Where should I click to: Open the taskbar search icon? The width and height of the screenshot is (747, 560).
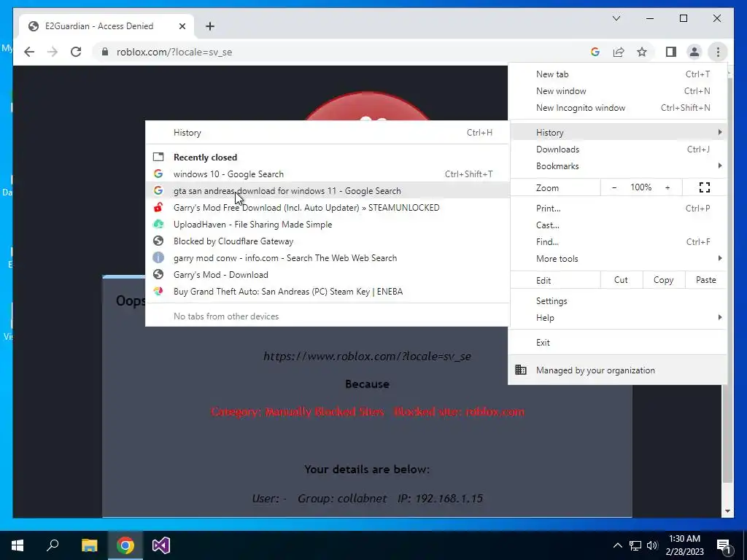(x=53, y=545)
